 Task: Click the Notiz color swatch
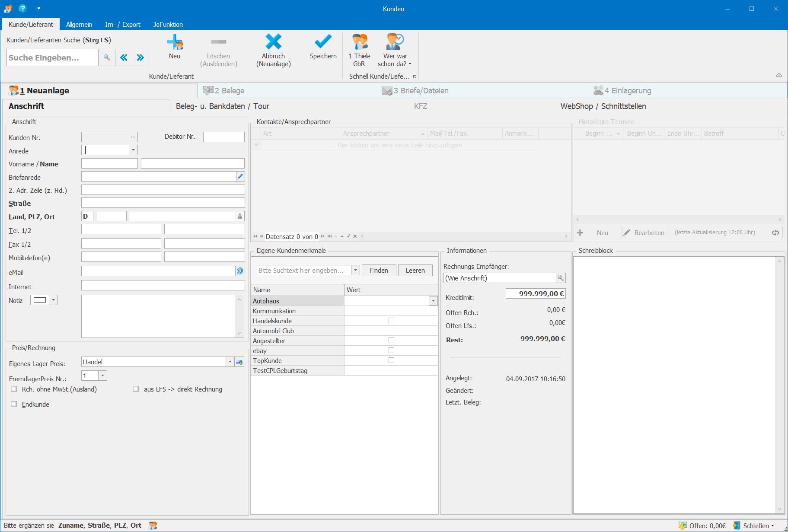[40, 300]
